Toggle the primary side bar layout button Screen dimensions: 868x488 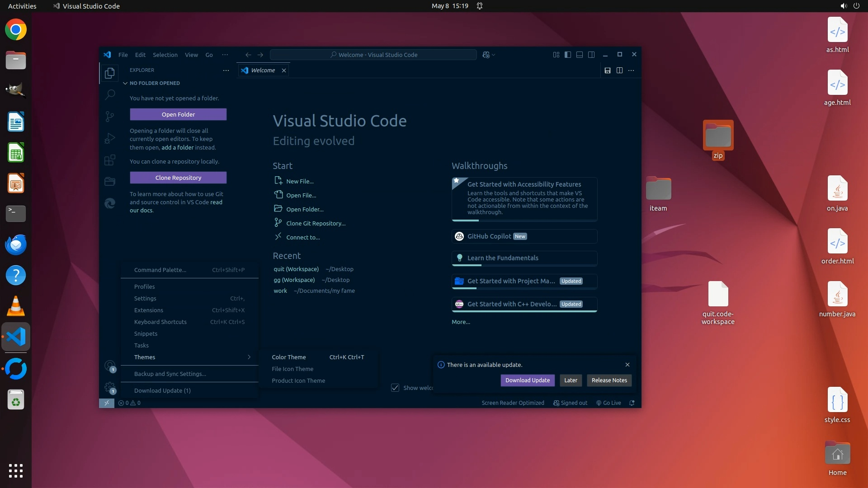click(568, 55)
